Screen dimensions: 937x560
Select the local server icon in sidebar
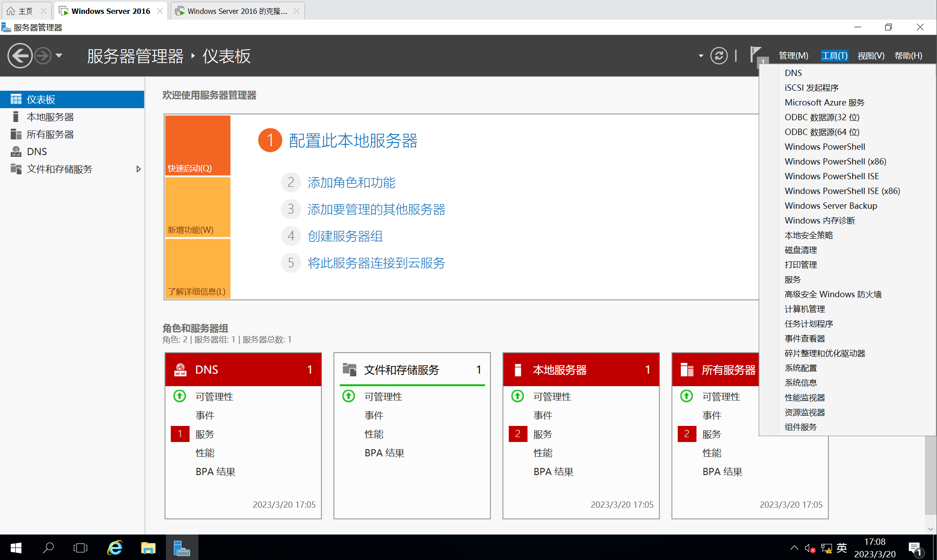[x=16, y=117]
